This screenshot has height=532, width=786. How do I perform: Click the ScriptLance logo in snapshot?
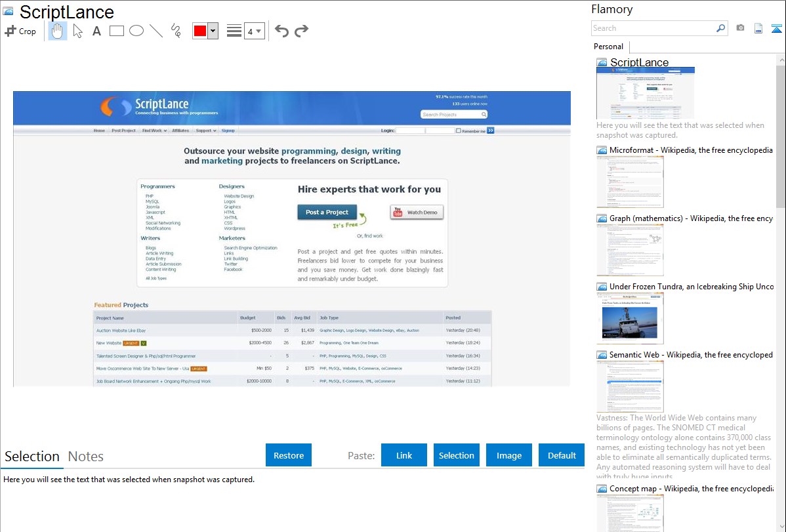click(159, 106)
